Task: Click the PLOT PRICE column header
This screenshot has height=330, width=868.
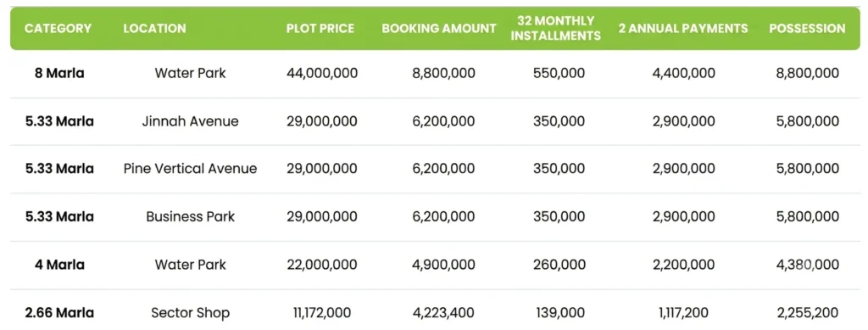Action: pyautogui.click(x=320, y=28)
